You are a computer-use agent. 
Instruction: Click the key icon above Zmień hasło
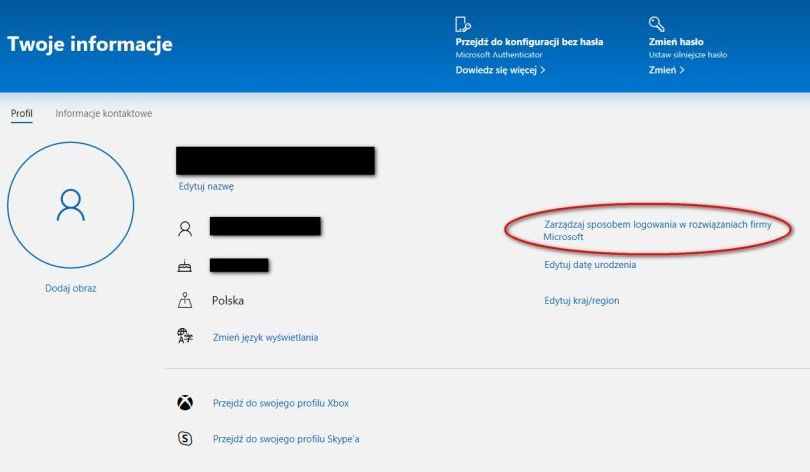point(657,24)
